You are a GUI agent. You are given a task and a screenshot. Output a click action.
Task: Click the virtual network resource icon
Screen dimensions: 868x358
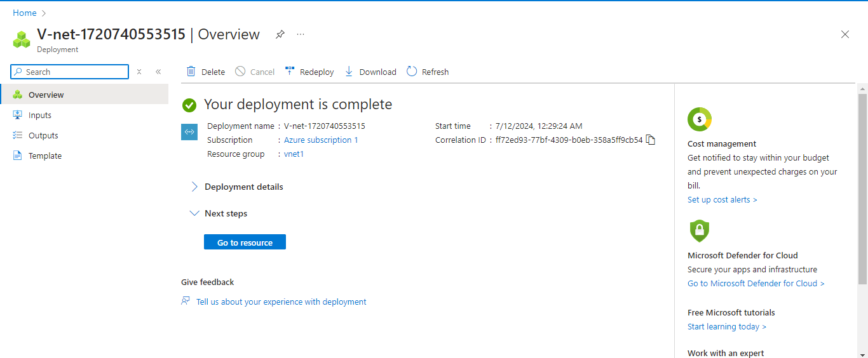(189, 132)
